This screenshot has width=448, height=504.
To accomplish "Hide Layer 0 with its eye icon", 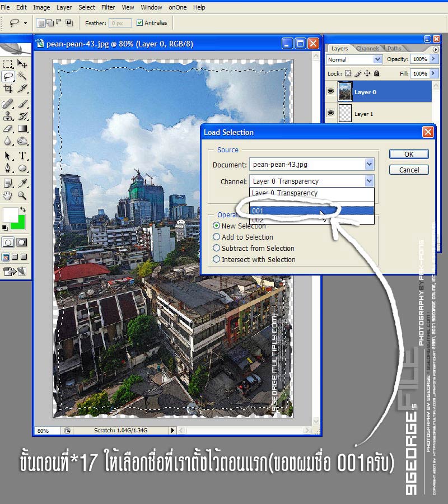I will (x=331, y=91).
